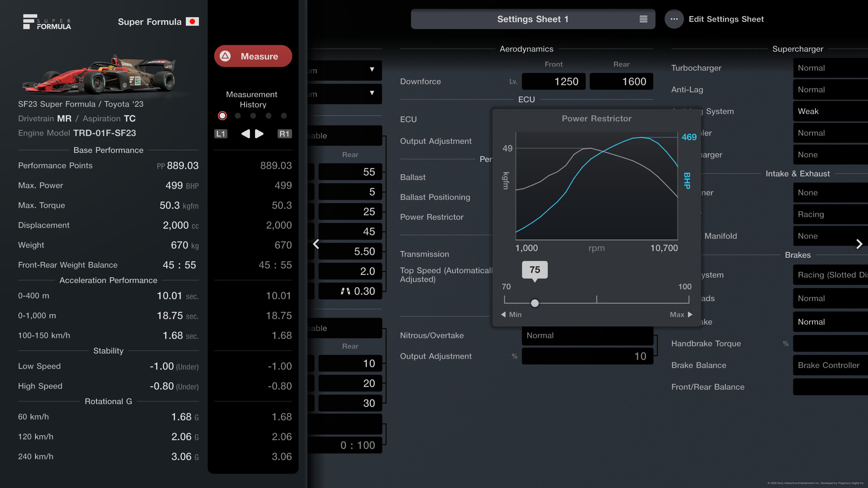Viewport: 868px width, 488px height.
Task: Select the second measurement history dot
Action: [x=238, y=116]
